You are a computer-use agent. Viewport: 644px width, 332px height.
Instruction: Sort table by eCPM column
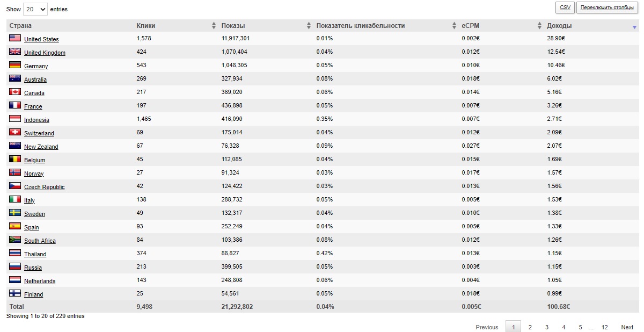tap(539, 26)
